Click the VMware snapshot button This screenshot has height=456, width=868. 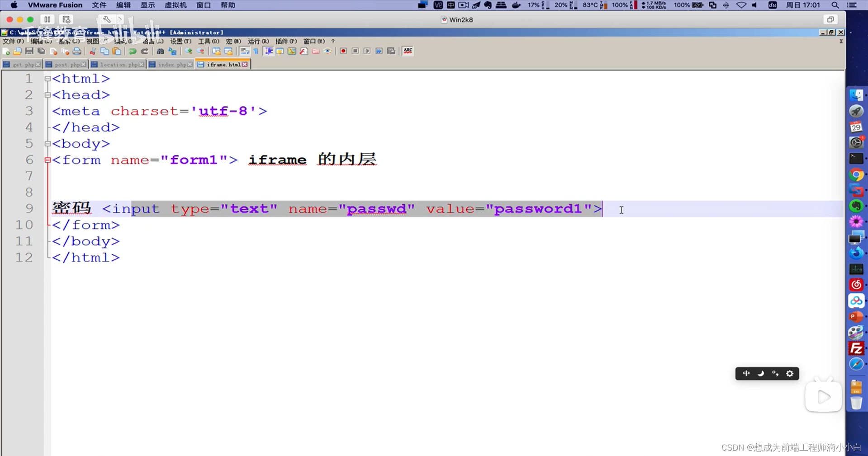tap(66, 19)
